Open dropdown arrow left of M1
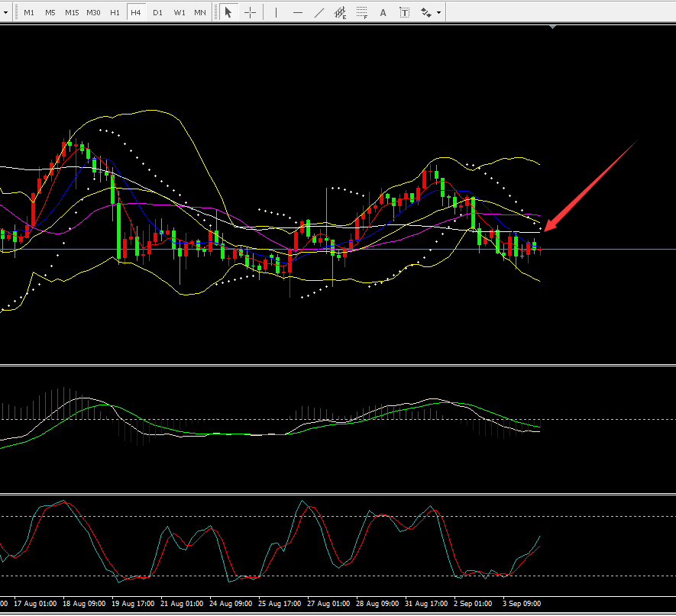 [5, 12]
